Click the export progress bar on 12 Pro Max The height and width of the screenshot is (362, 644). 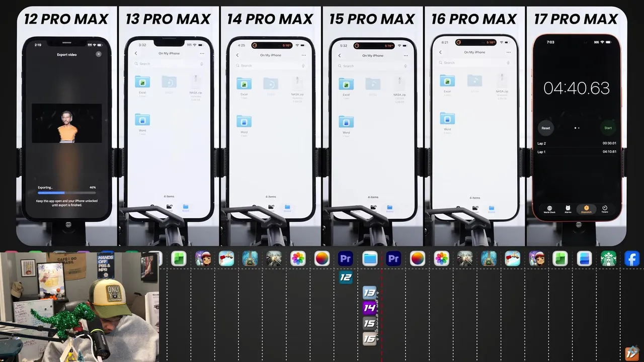(x=66, y=193)
